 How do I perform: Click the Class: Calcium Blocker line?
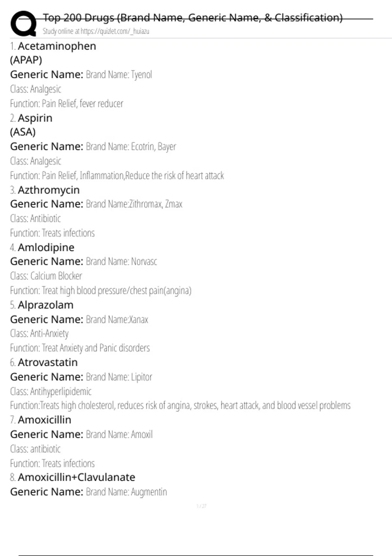tap(46, 276)
